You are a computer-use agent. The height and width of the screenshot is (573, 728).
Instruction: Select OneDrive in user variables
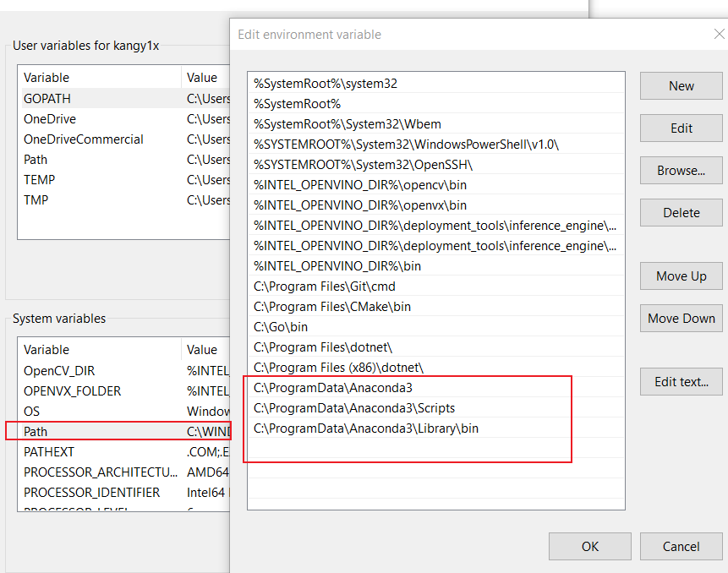[124, 119]
